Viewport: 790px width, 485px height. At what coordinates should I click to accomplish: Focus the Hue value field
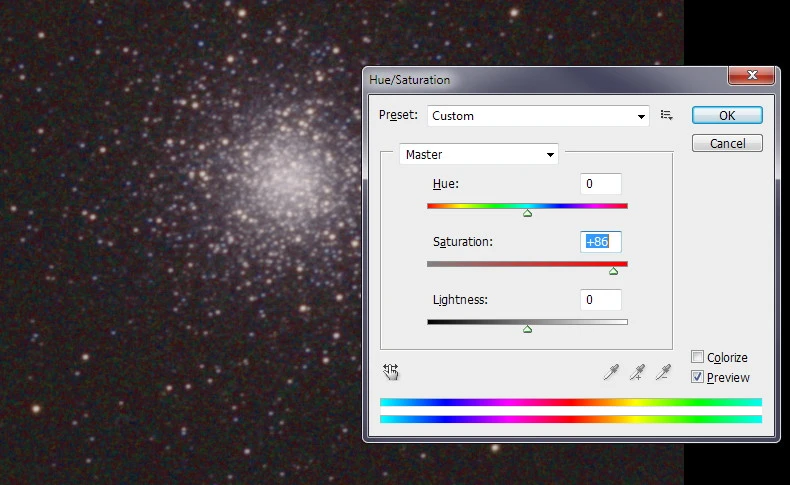(x=600, y=184)
